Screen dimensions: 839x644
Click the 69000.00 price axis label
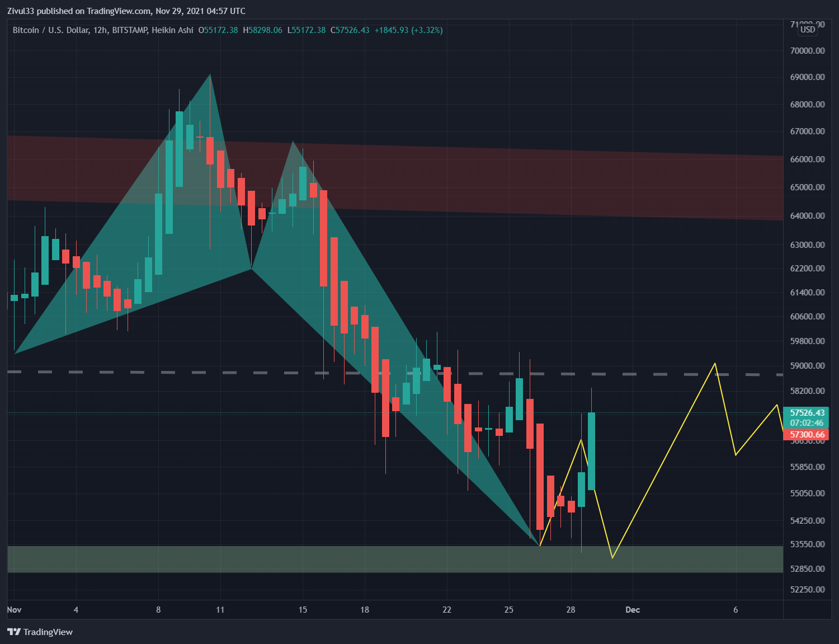(x=807, y=77)
